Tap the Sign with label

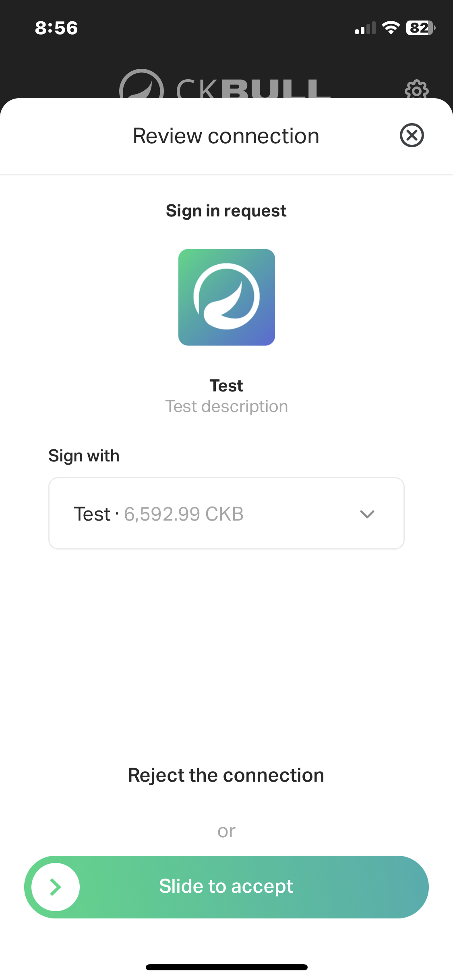(84, 456)
